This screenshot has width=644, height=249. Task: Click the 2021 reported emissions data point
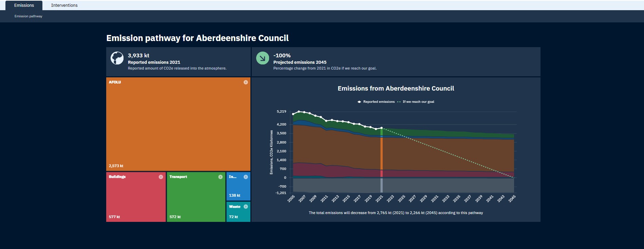(381, 128)
